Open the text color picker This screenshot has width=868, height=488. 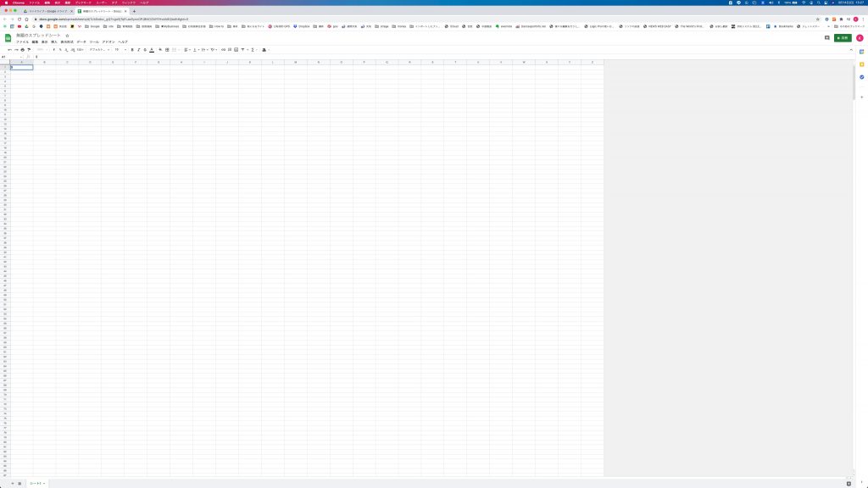coord(152,49)
